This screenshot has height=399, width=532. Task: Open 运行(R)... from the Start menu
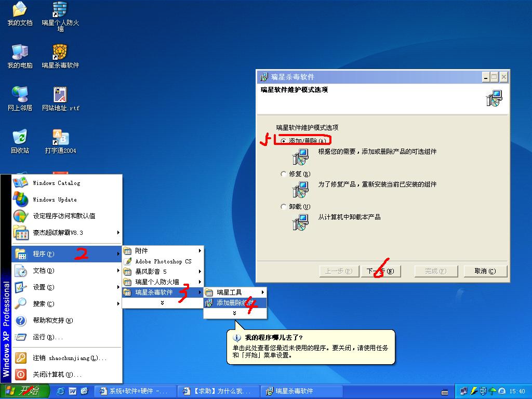click(x=67, y=337)
